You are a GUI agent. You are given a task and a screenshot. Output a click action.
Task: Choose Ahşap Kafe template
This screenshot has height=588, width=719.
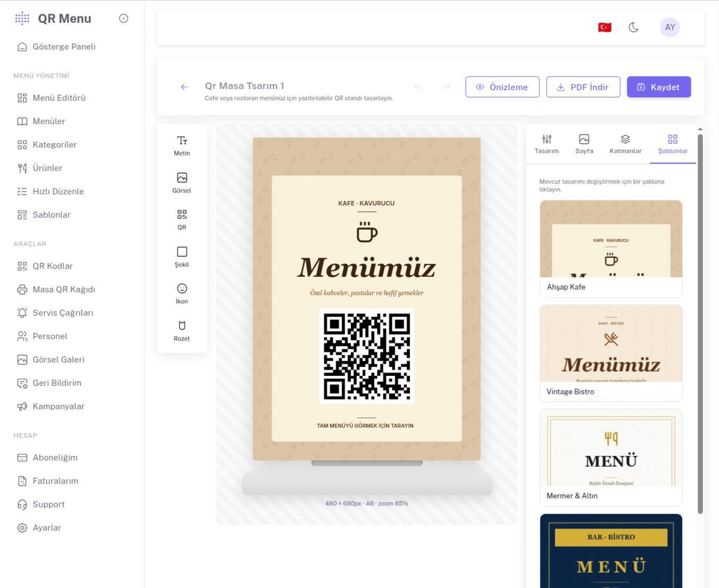611,249
